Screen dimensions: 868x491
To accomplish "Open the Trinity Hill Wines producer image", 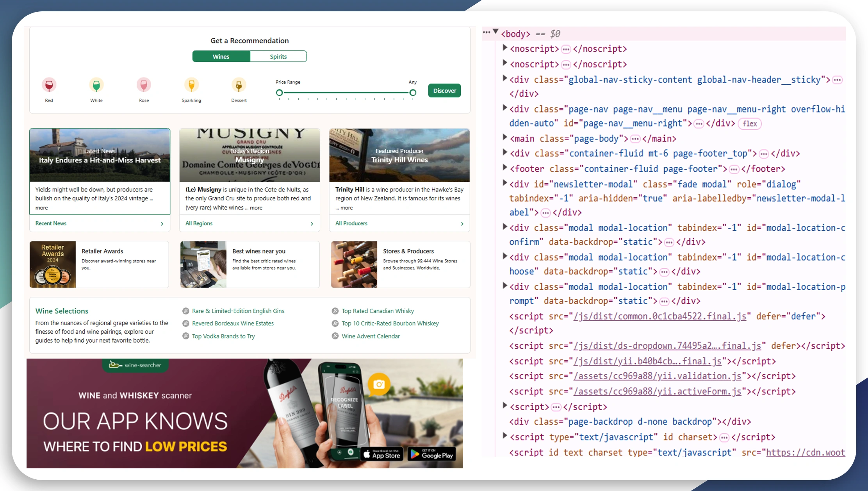I will 399,155.
